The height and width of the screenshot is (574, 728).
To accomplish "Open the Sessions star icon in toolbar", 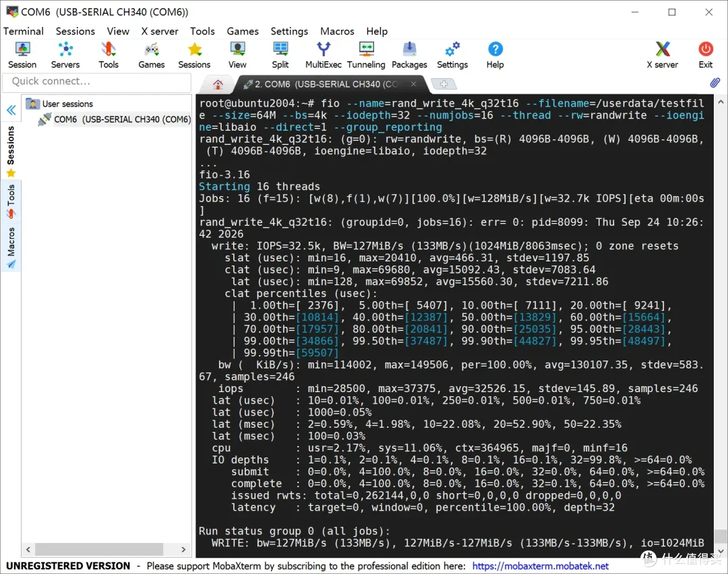I will click(194, 55).
